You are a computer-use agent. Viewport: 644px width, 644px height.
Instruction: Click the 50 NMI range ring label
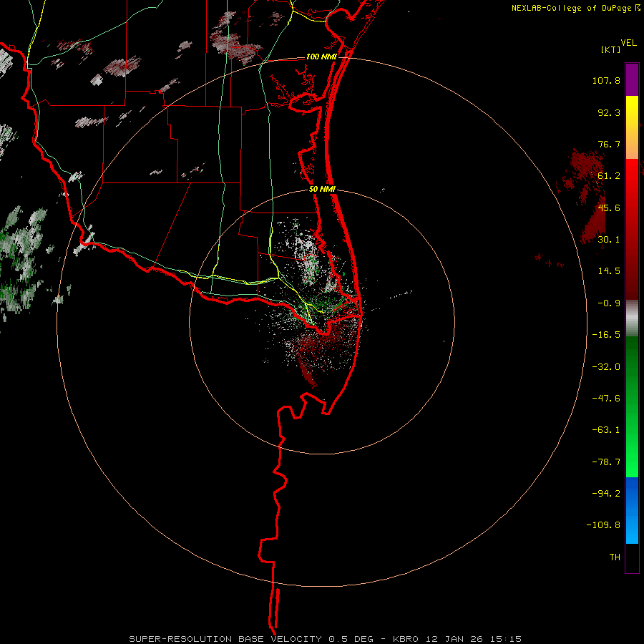(x=323, y=190)
